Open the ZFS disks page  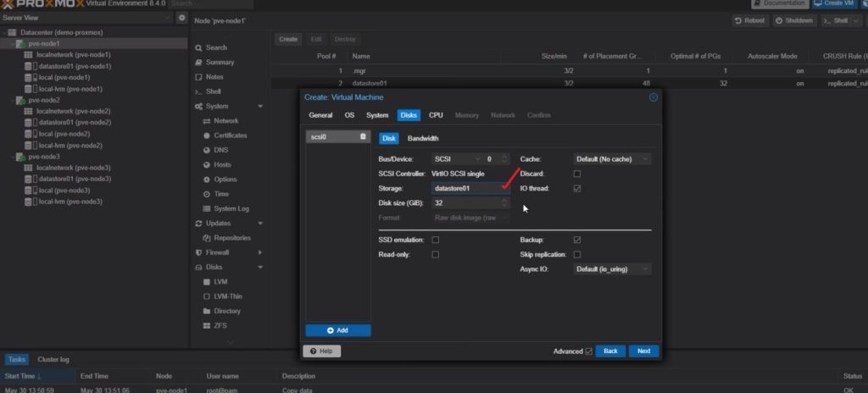tap(220, 325)
